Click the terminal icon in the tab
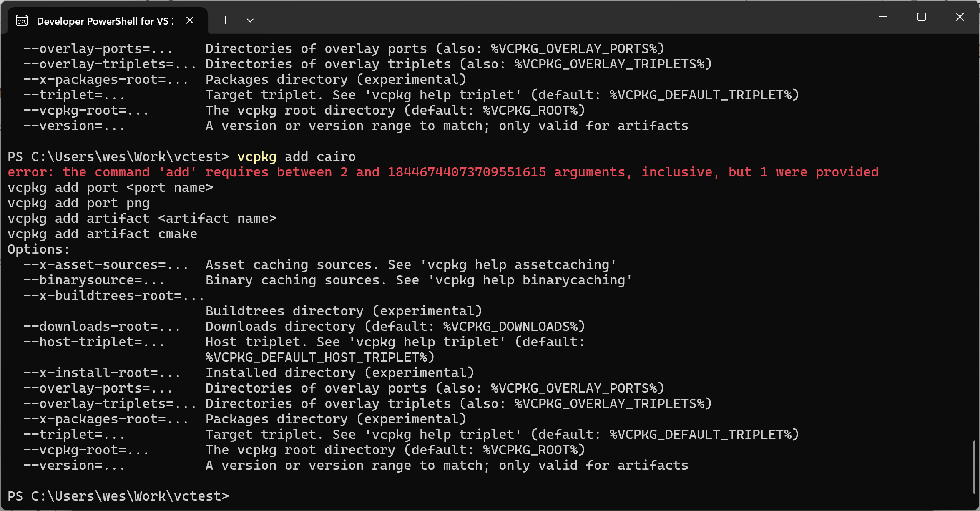The image size is (980, 511). [22, 20]
